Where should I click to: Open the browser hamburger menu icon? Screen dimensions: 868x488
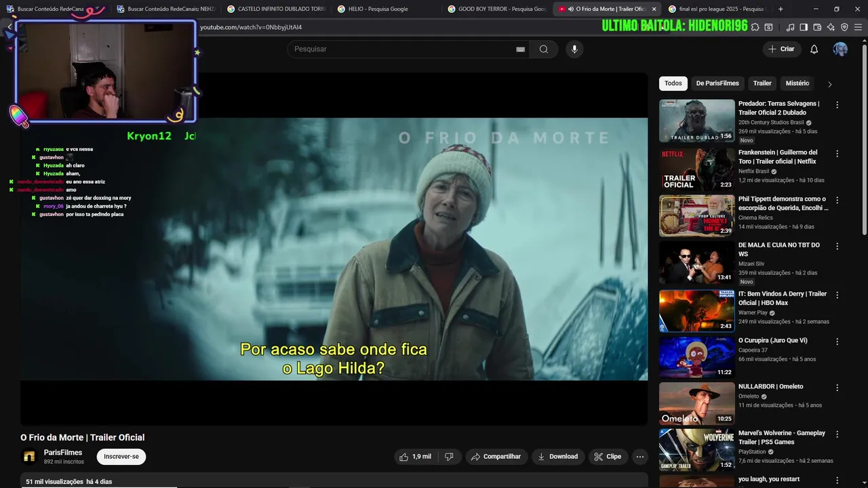858,27
